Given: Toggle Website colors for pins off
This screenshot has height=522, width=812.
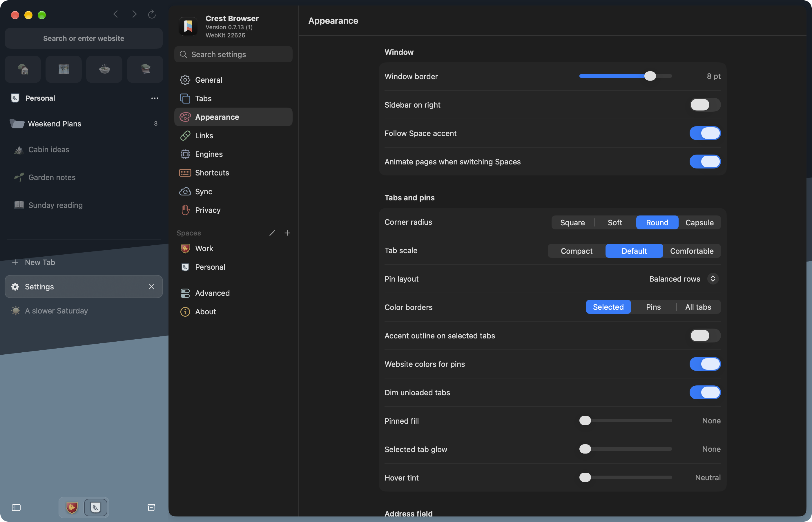Looking at the screenshot, I should (705, 364).
